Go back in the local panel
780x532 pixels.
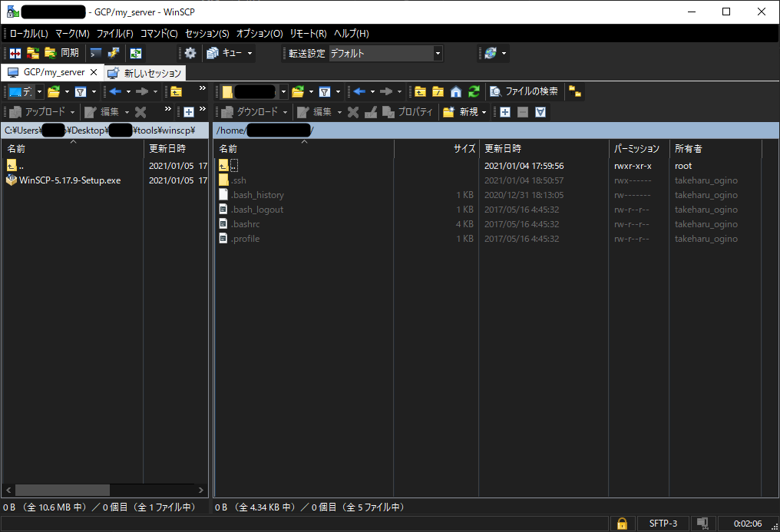115,91
